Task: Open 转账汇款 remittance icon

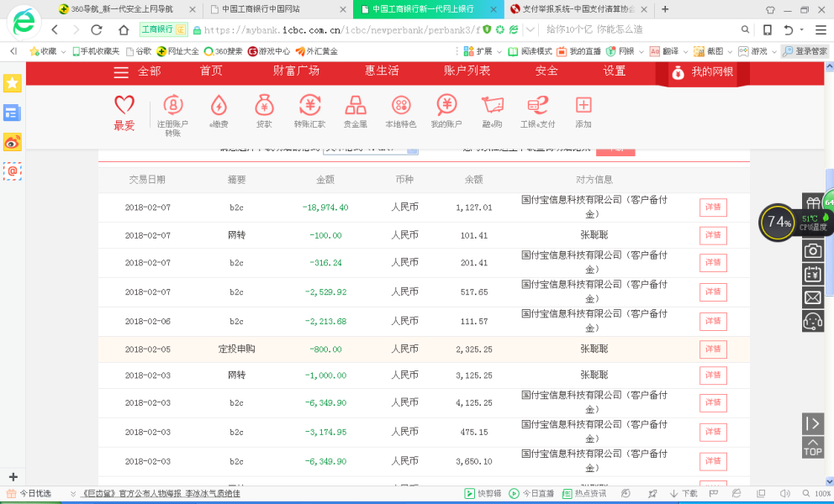Action: click(309, 106)
